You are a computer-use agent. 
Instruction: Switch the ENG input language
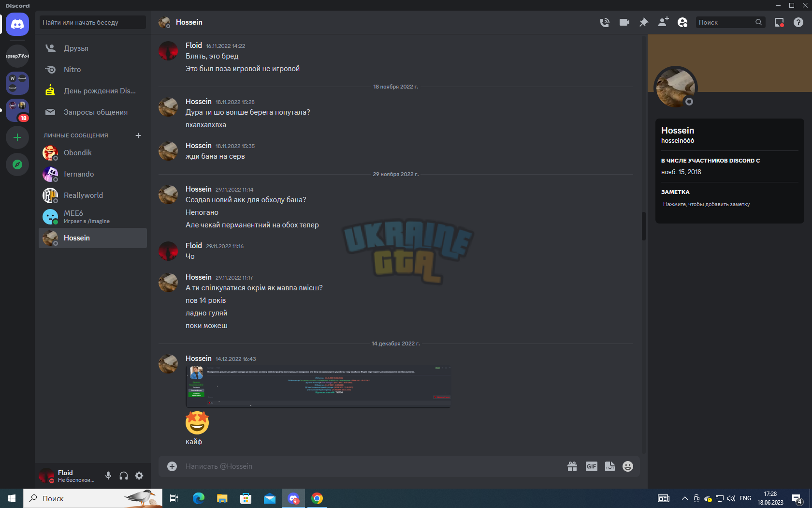[x=745, y=498]
